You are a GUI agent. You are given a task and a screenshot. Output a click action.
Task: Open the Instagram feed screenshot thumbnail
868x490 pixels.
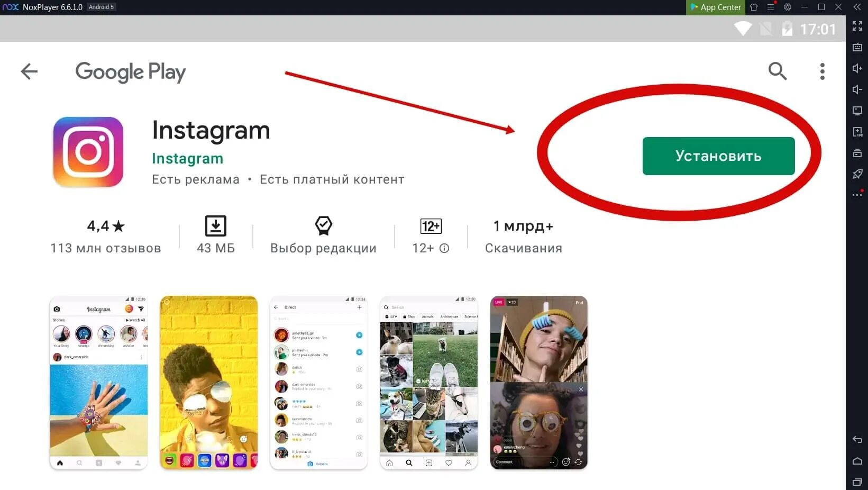[98, 383]
